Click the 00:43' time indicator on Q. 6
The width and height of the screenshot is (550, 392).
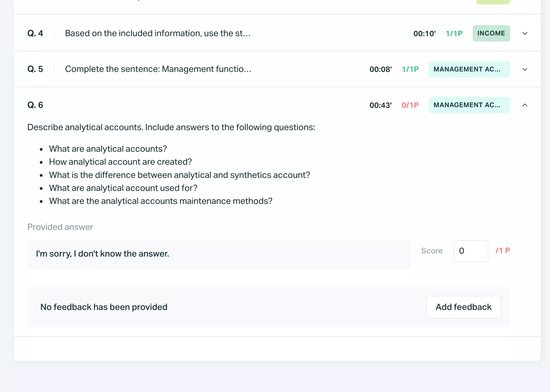click(381, 105)
